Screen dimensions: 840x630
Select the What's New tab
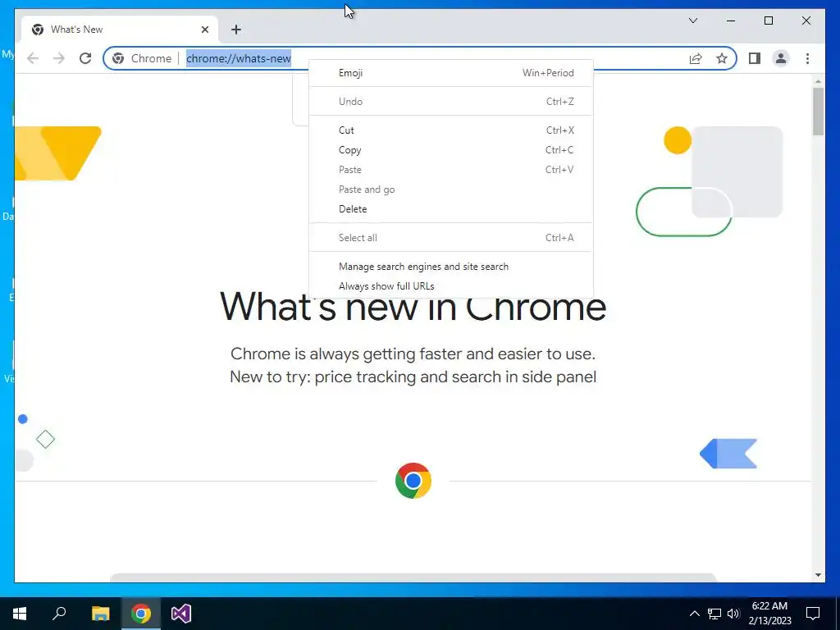point(120,30)
